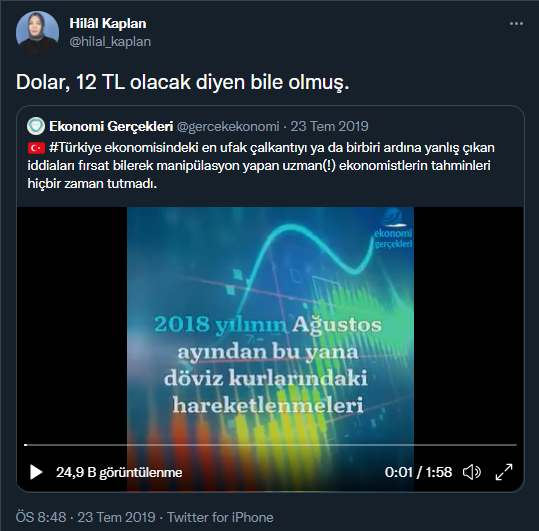Click the 0:01 / 1:58 time display
This screenshot has height=531, width=539.
click(x=418, y=472)
